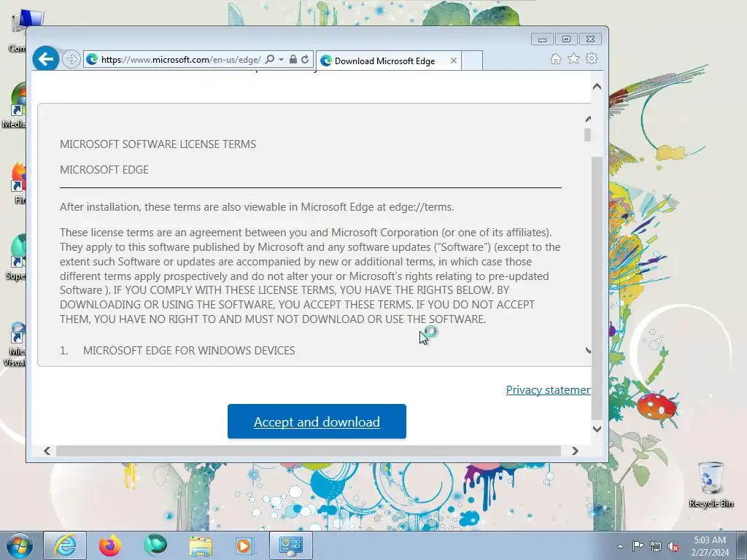747x560 pixels.
Task: Restore the Internet Explorer window size
Action: tap(566, 39)
